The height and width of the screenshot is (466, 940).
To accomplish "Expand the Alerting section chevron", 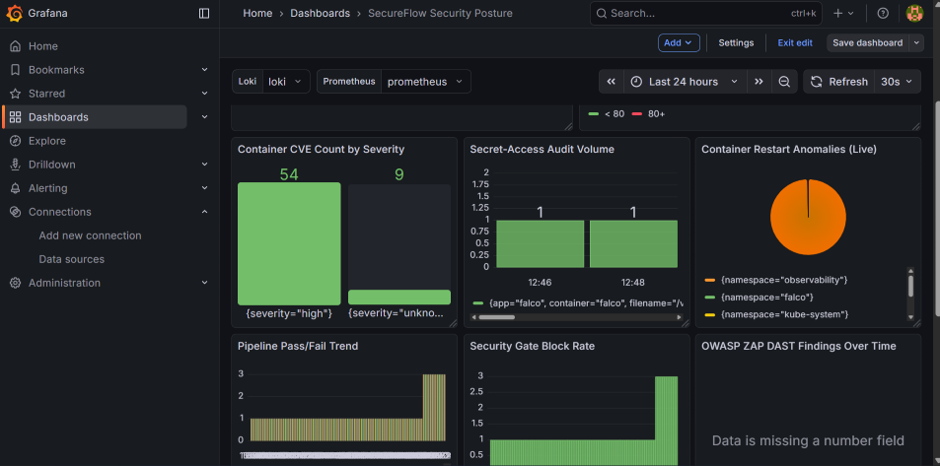I will tap(204, 188).
